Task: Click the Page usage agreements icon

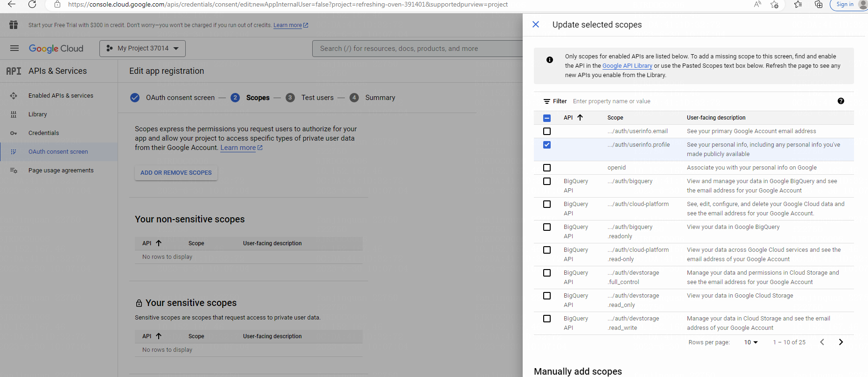Action: pyautogui.click(x=14, y=171)
